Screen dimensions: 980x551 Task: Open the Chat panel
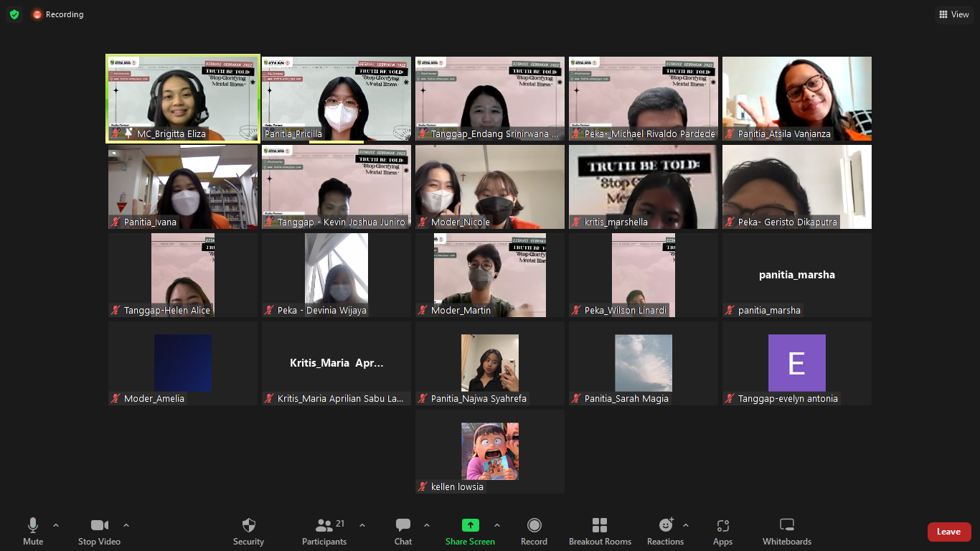pyautogui.click(x=403, y=531)
